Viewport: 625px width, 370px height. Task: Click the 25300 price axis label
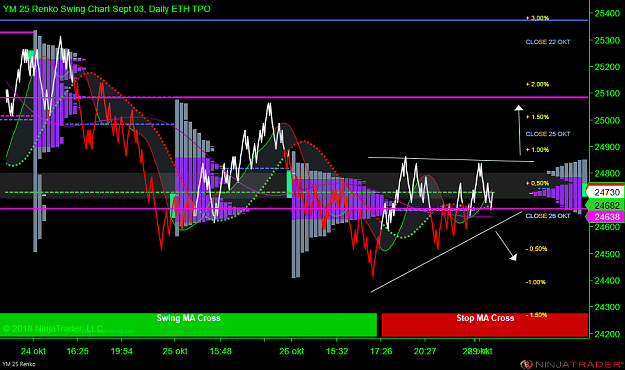pyautogui.click(x=607, y=40)
